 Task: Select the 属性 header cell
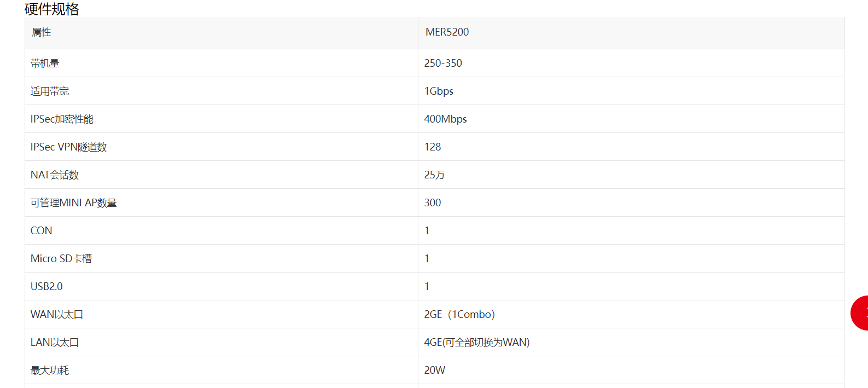(41, 32)
